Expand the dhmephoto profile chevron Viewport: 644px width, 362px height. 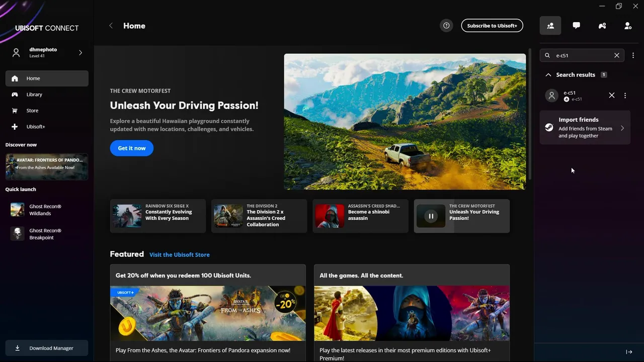pos(80,52)
